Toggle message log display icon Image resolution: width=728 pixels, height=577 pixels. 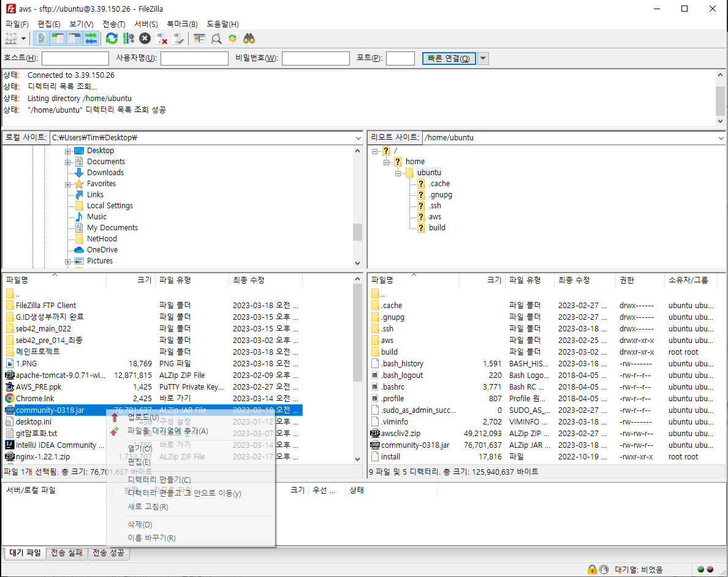coord(41,39)
